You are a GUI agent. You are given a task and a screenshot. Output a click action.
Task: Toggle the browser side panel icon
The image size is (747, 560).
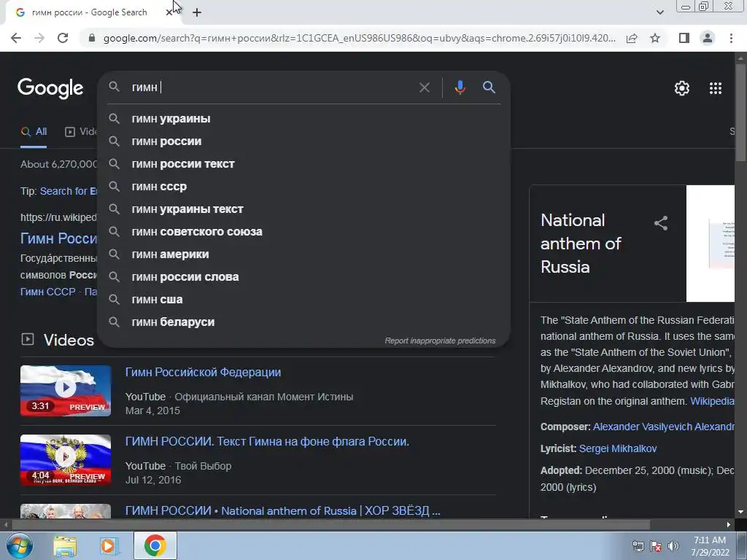(684, 38)
